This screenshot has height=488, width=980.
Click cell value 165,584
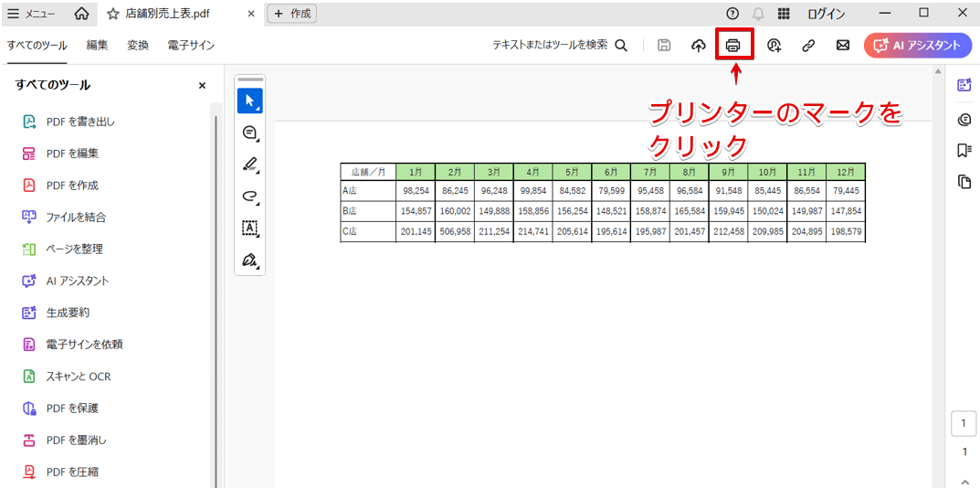pos(690,211)
